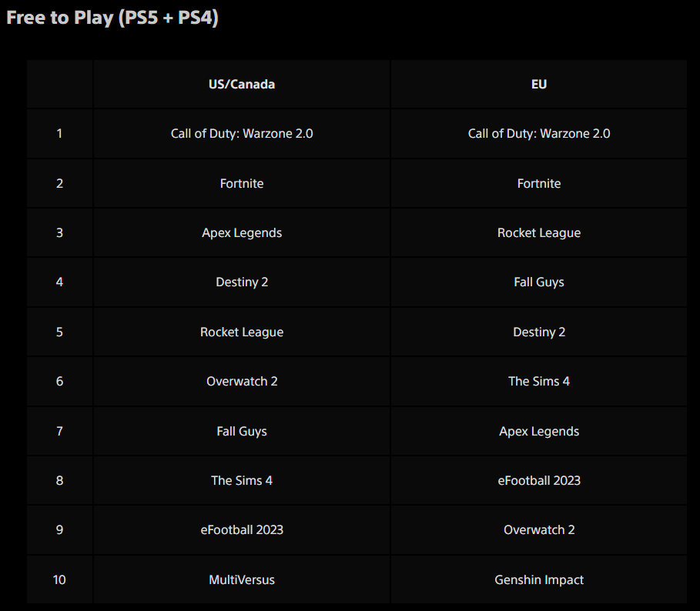Click Rocket League in the EU column
The height and width of the screenshot is (611, 700).
[539, 233]
